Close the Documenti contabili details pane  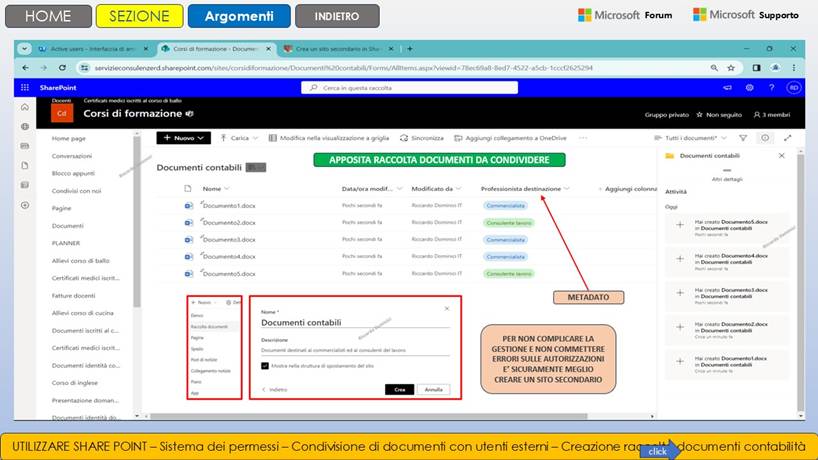781,155
